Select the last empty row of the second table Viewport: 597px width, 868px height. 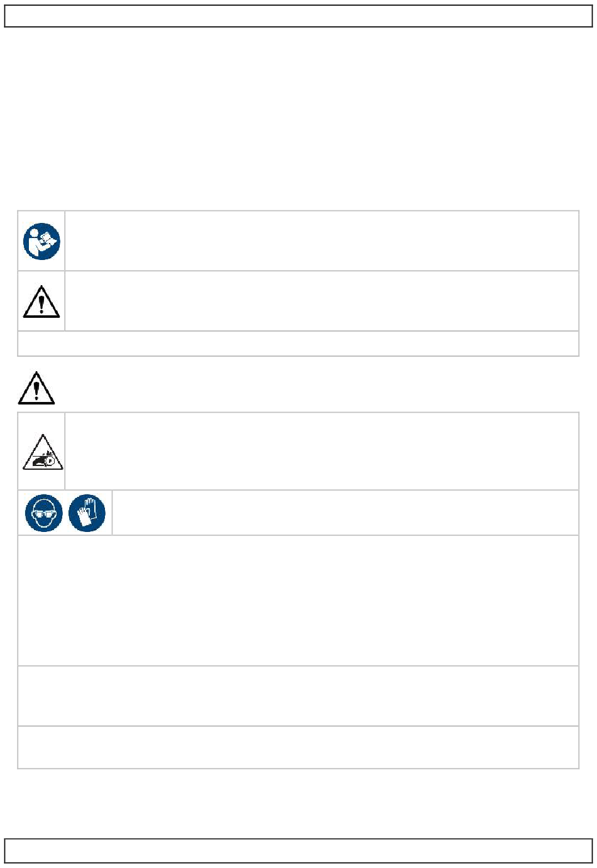[298, 747]
